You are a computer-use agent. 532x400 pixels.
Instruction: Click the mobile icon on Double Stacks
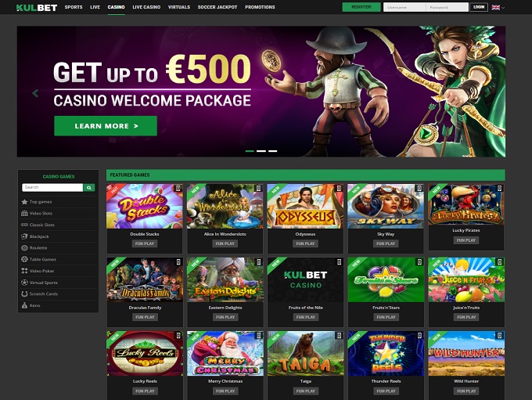point(178,188)
